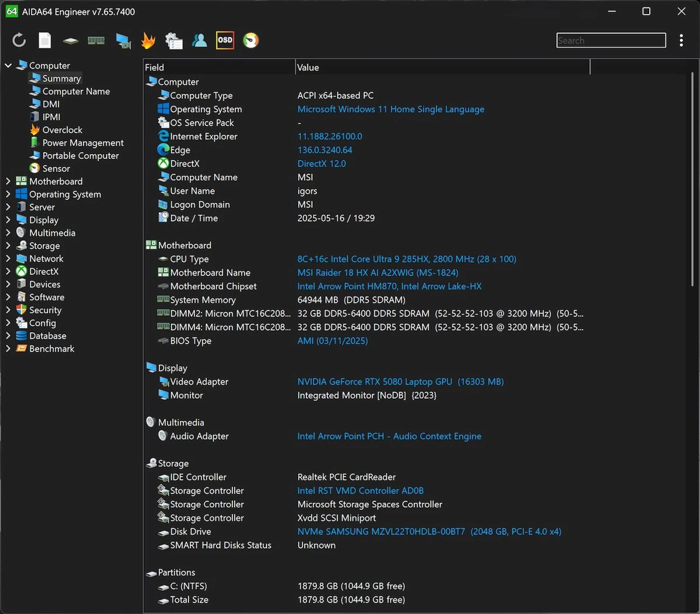Expand the Devices tree node
Screen dimensions: 700x614
[x=8, y=284]
